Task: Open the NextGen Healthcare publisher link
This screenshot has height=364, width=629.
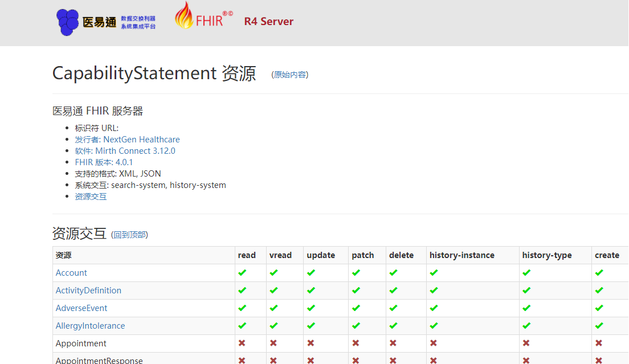Action: (x=141, y=140)
